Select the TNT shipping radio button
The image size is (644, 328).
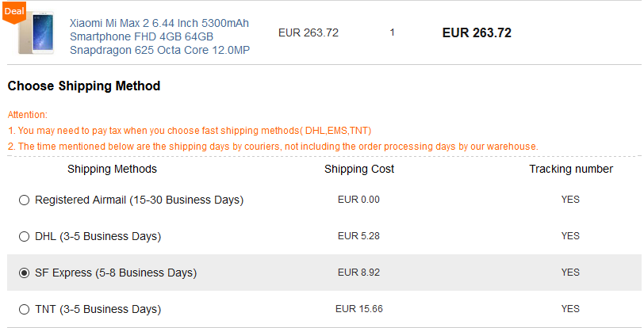pyautogui.click(x=24, y=310)
